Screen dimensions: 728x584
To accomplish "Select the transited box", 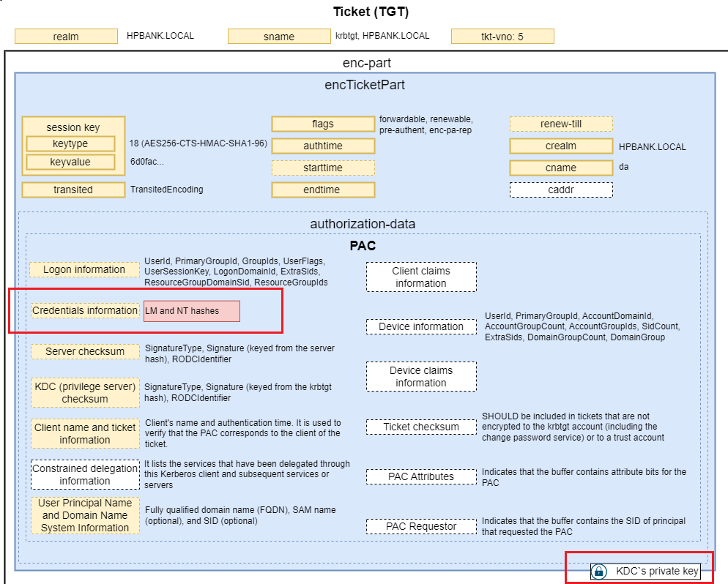I will 73,190.
